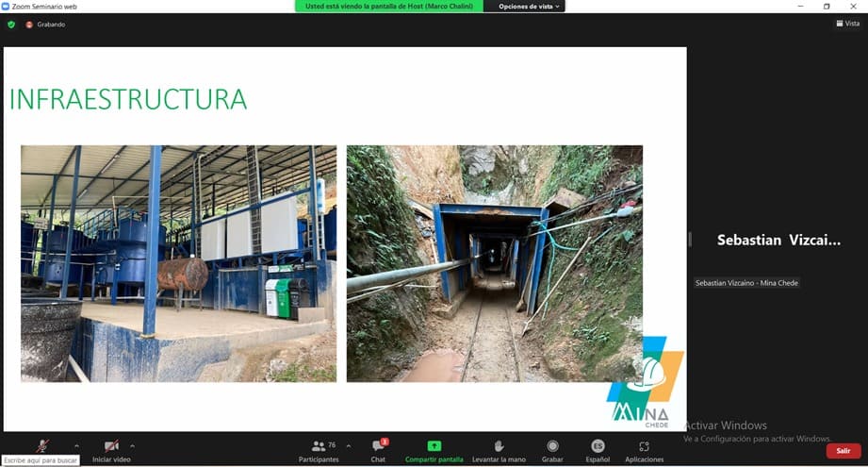Minimize the Zoom Seminario web window
This screenshot has width=868, height=467.
(x=800, y=6)
